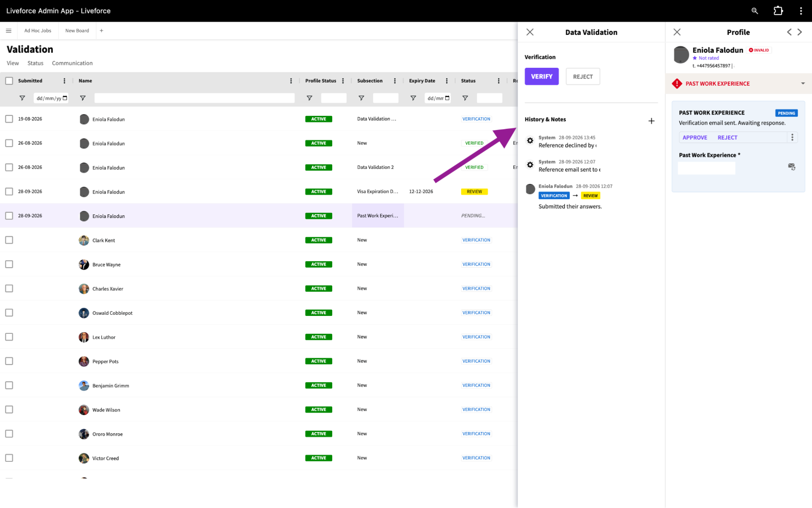This screenshot has height=508, width=812.
Task: Click the Past Work Experience input field
Action: 706,168
